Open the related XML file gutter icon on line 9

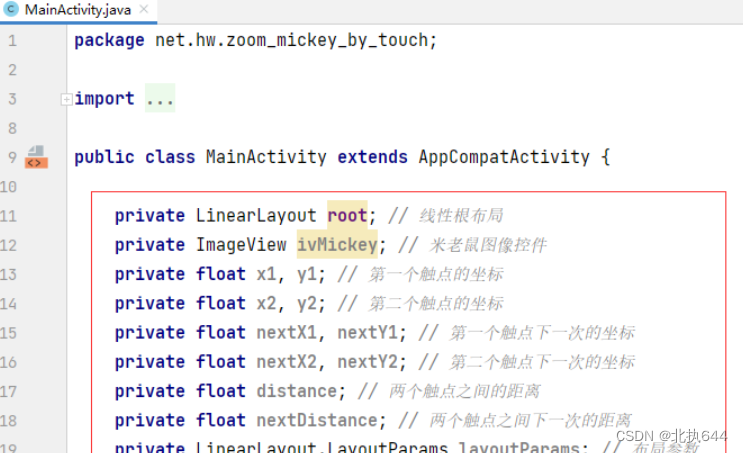click(x=36, y=157)
